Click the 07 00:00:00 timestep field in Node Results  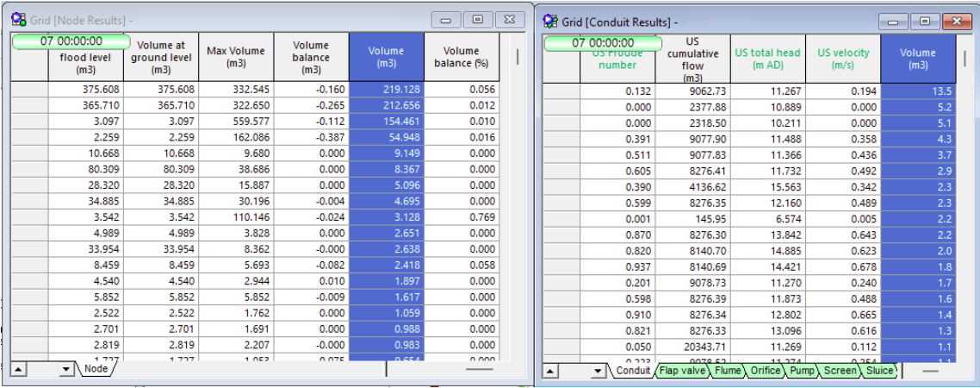point(71,41)
